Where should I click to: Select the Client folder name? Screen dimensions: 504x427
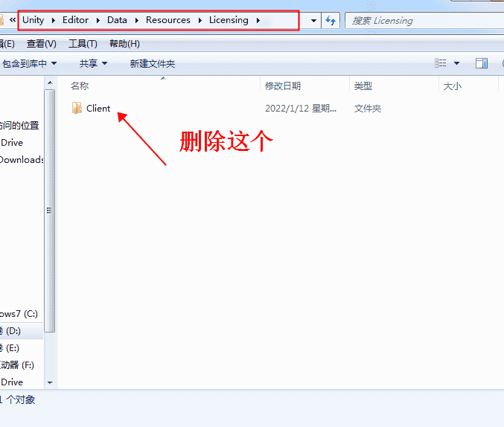tap(98, 109)
